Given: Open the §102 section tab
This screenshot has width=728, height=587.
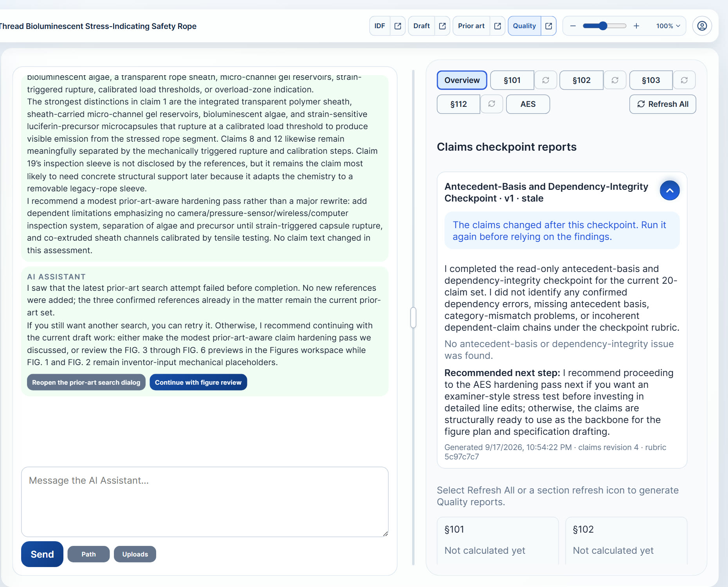Looking at the screenshot, I should (x=581, y=80).
